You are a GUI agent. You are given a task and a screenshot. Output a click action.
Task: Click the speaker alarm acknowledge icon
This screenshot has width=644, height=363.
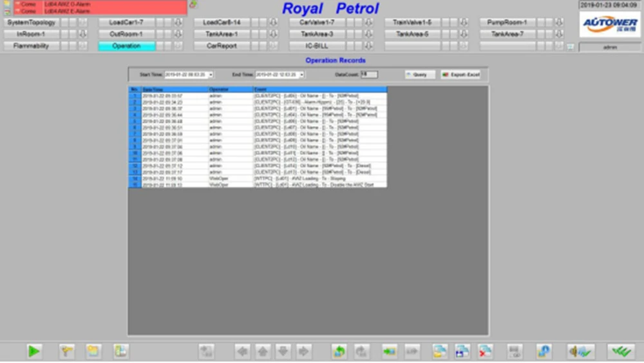pos(580,351)
